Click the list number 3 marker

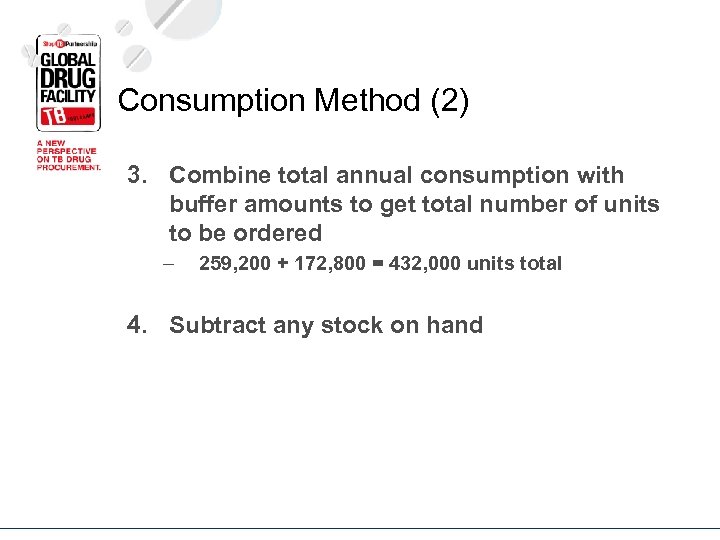point(138,176)
